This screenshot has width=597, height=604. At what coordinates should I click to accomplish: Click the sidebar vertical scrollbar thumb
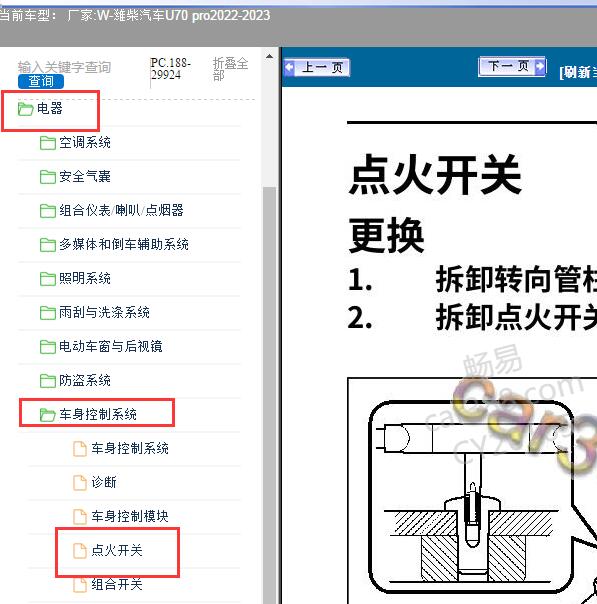pos(270,395)
